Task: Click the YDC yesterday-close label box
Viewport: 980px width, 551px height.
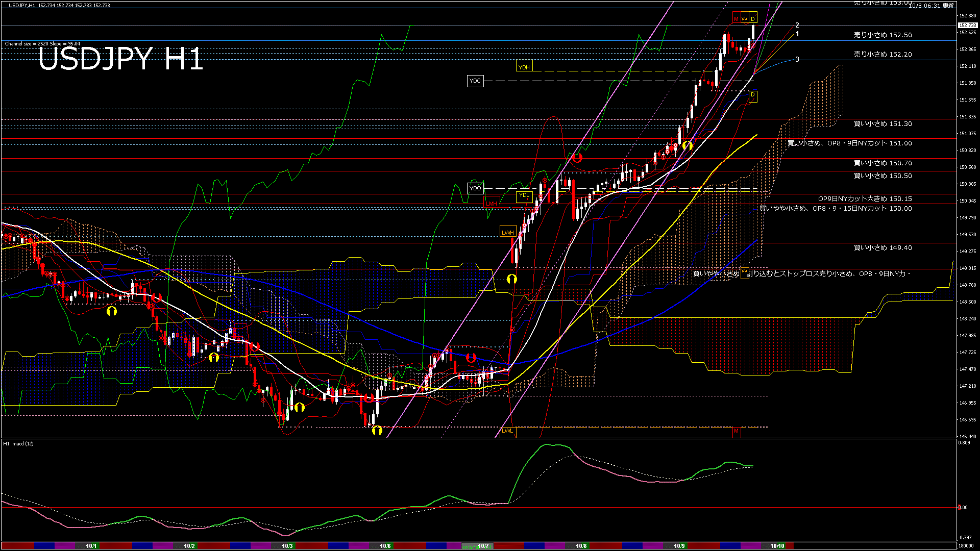Action: point(475,81)
